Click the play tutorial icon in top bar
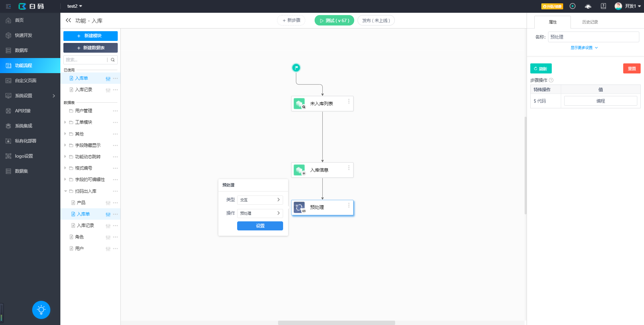644x325 pixels. (x=573, y=6)
